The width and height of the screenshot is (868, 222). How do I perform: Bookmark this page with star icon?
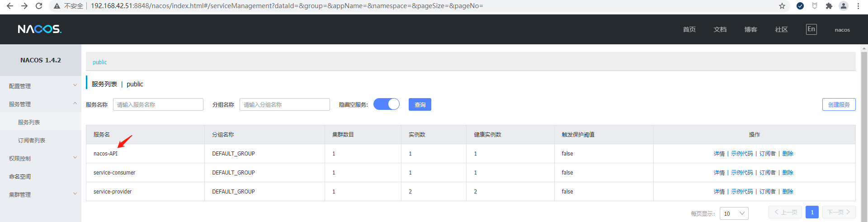(x=782, y=6)
